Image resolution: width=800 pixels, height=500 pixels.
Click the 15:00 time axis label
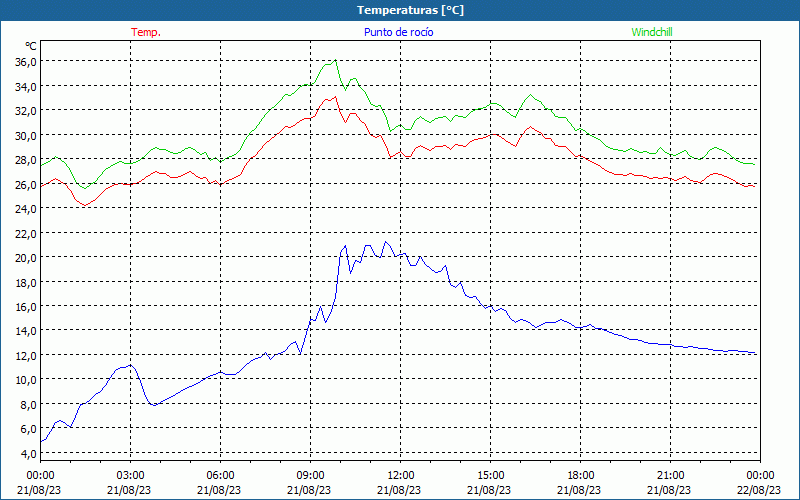click(x=490, y=476)
